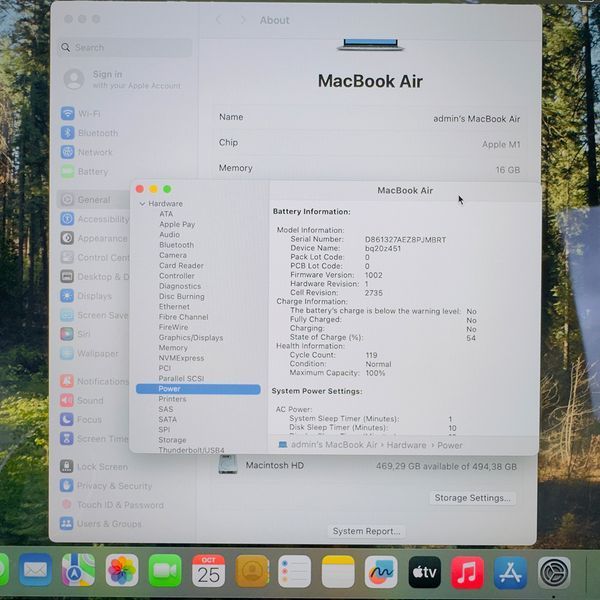
Task: Click admin's MacBook Air in path bar
Action: tap(334, 445)
